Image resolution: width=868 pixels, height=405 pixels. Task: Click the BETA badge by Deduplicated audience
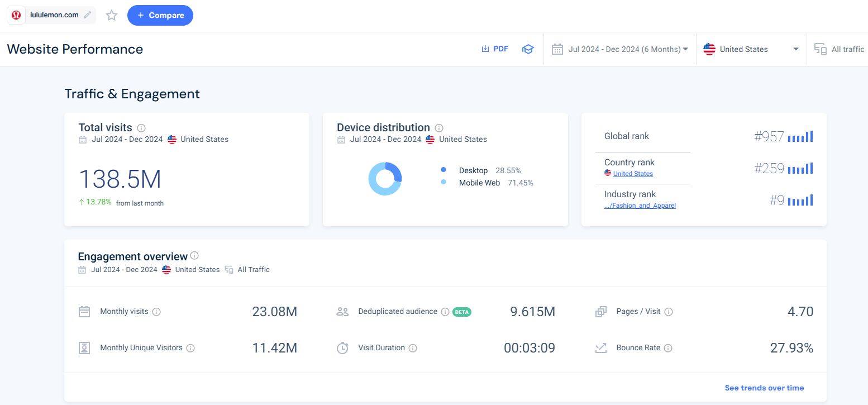(x=461, y=312)
